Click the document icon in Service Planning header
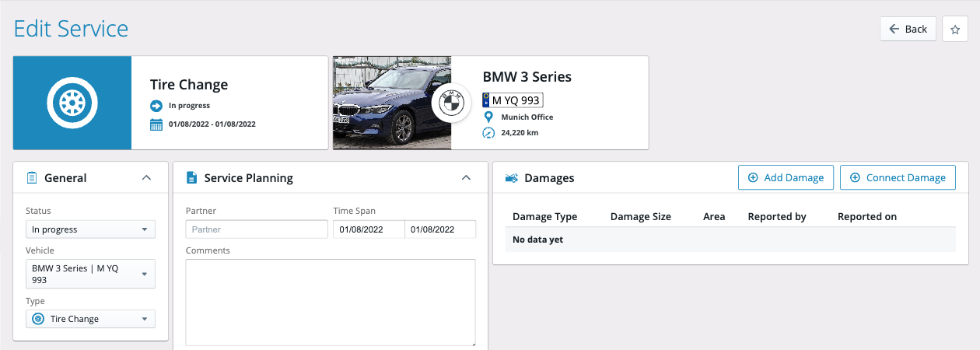The height and width of the screenshot is (350, 980). coord(191,178)
